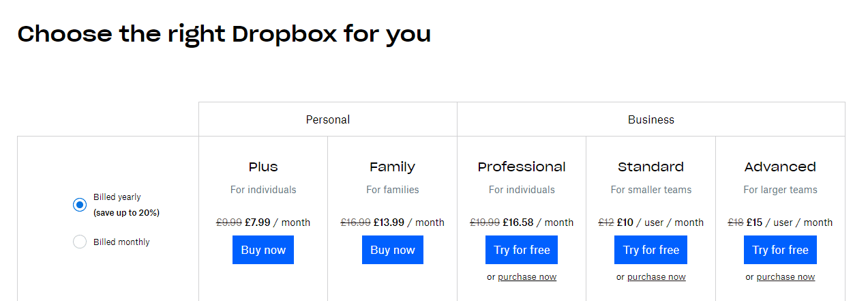This screenshot has width=868, height=301.
Task: Click the Advanced plan title
Action: (x=780, y=167)
